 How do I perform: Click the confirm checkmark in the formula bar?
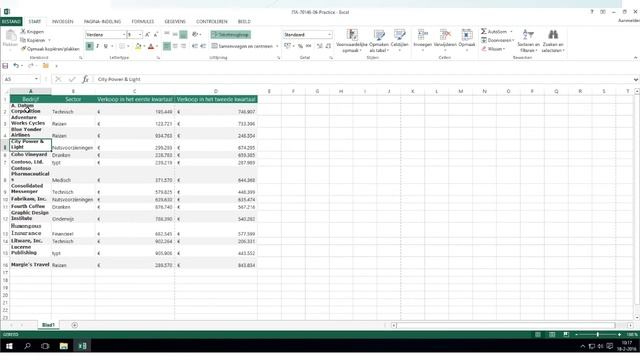72,79
